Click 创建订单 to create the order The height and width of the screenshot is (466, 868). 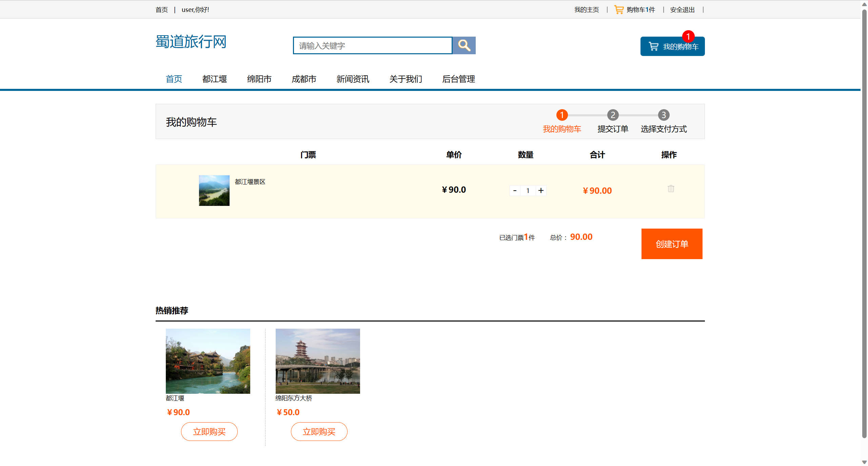click(x=672, y=244)
